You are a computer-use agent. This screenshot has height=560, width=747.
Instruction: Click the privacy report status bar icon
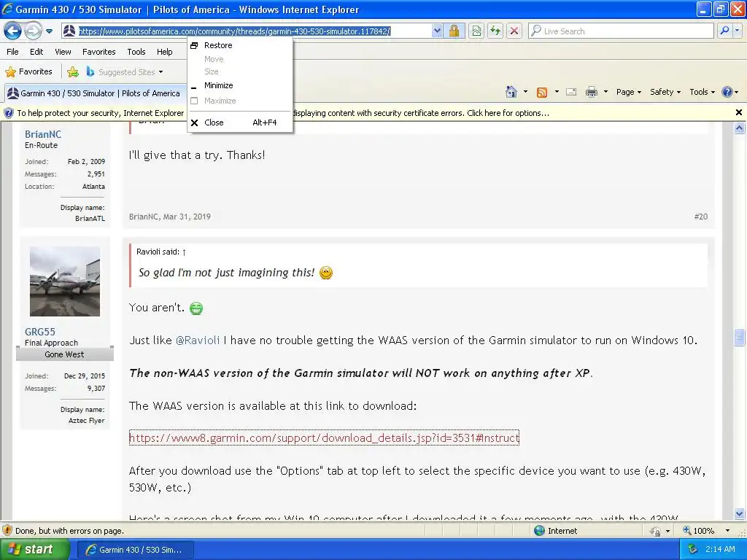pos(656,531)
